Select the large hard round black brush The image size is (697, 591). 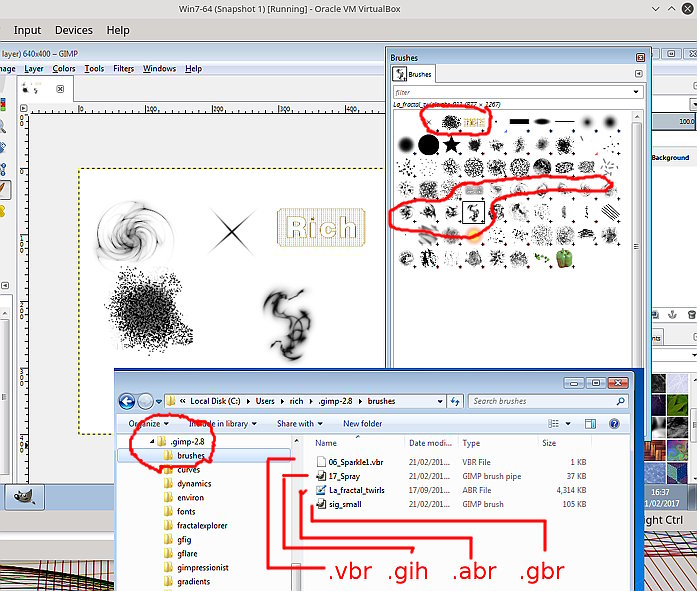(429, 145)
